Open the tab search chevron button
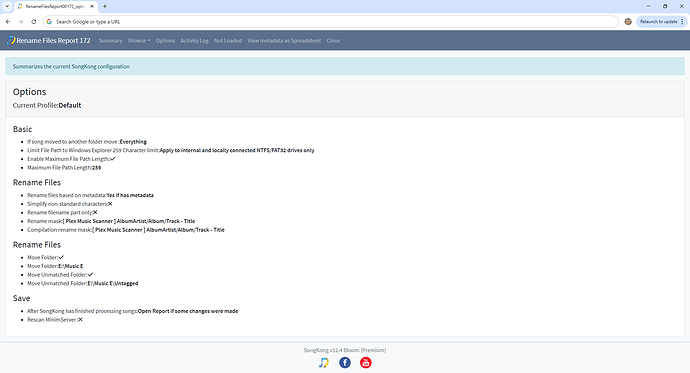The height and width of the screenshot is (373, 690). (x=7, y=6)
